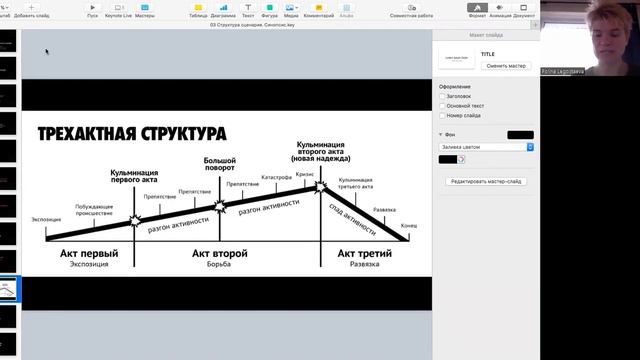640x360 pixels.
Task: Click the black fill color swatch under Заливка цветом
Action: tap(448, 160)
